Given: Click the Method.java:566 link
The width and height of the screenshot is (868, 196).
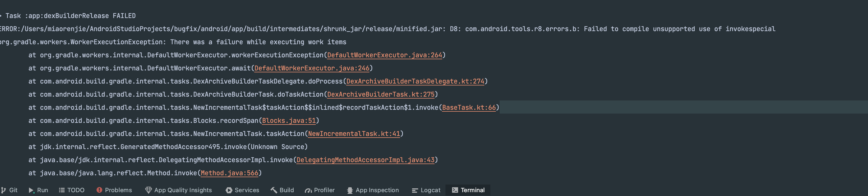Looking at the screenshot, I should [229, 173].
